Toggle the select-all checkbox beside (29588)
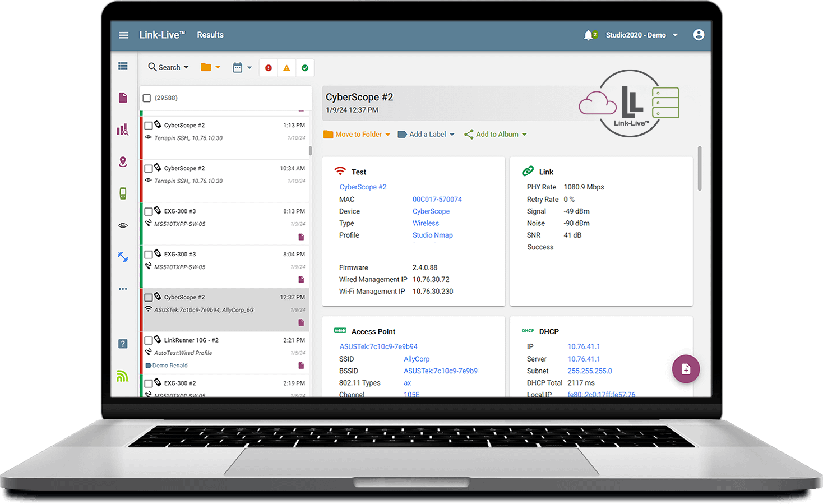The height and width of the screenshot is (504, 823). (x=147, y=98)
